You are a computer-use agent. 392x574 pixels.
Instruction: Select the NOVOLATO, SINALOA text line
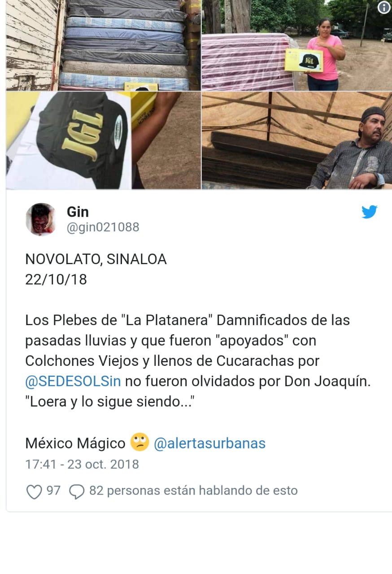(x=96, y=259)
